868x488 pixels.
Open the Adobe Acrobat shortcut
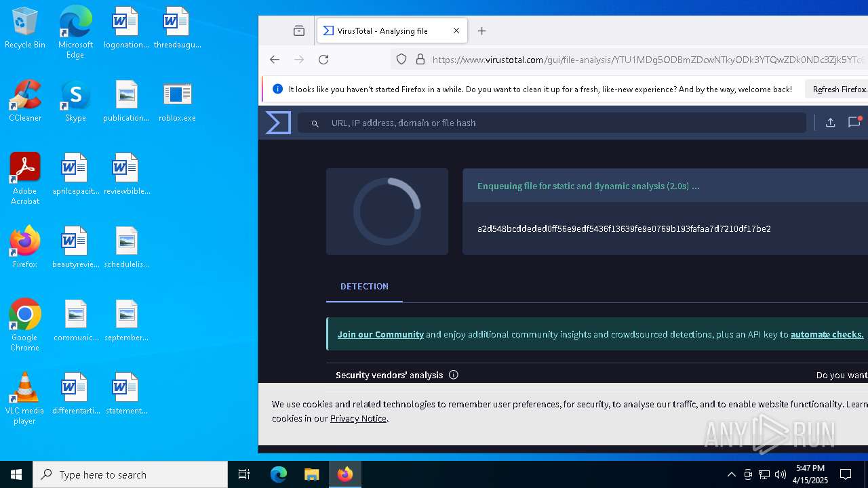point(25,179)
